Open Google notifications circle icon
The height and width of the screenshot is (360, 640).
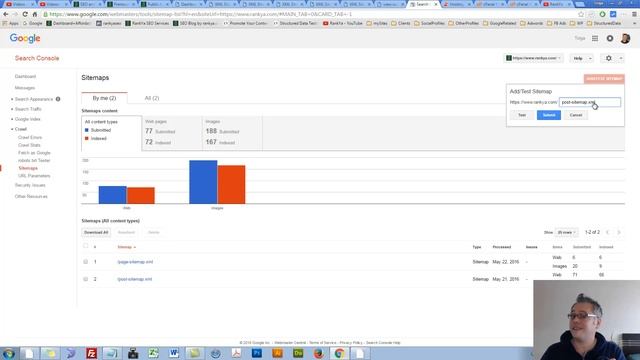(610, 38)
